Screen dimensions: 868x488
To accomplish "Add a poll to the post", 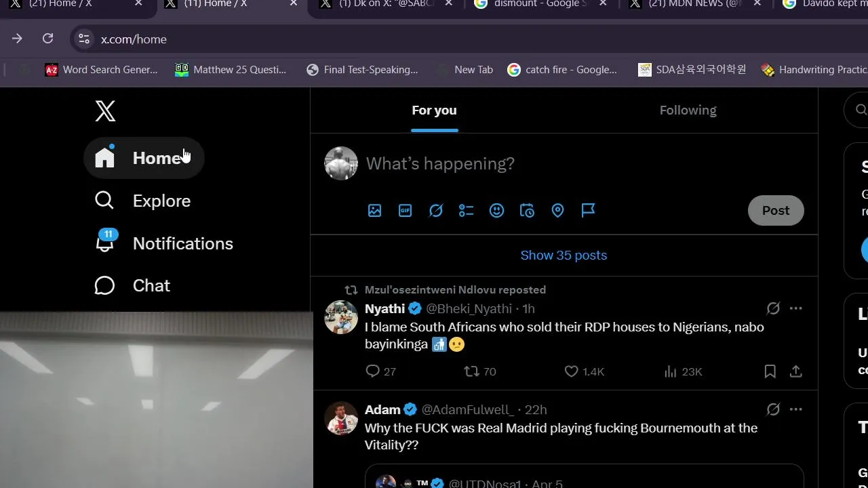I will pos(467,211).
